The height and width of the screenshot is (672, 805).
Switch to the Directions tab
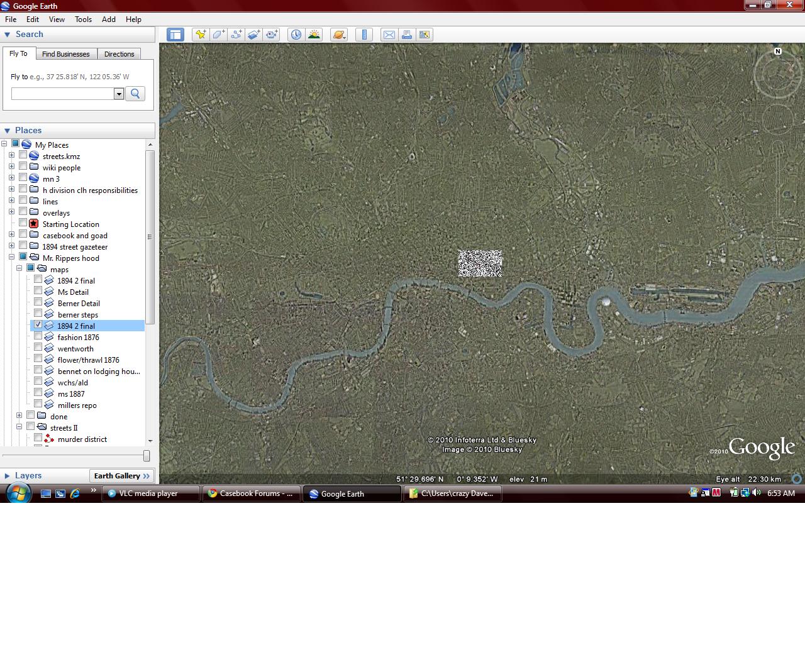[119, 54]
